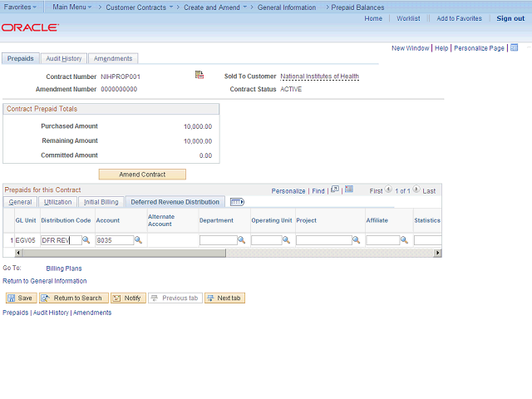Open the Initial Billing grid tab
The height and width of the screenshot is (399, 532).
coord(101,202)
